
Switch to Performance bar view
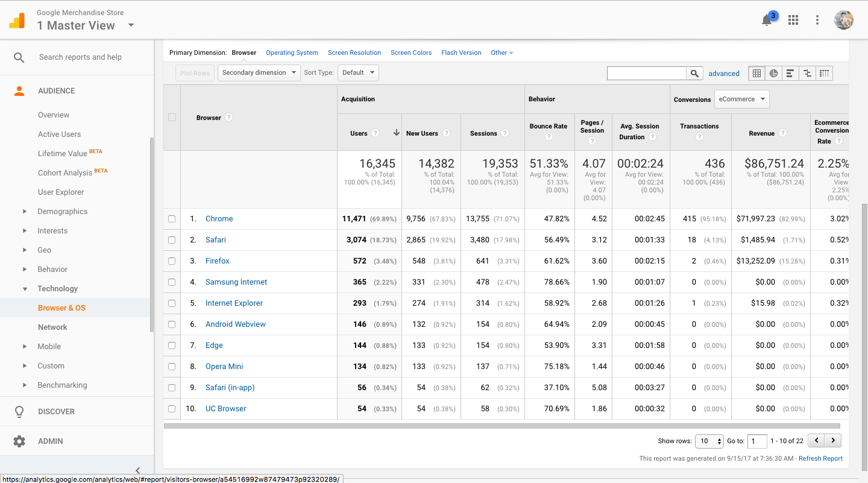pyautogui.click(x=790, y=74)
